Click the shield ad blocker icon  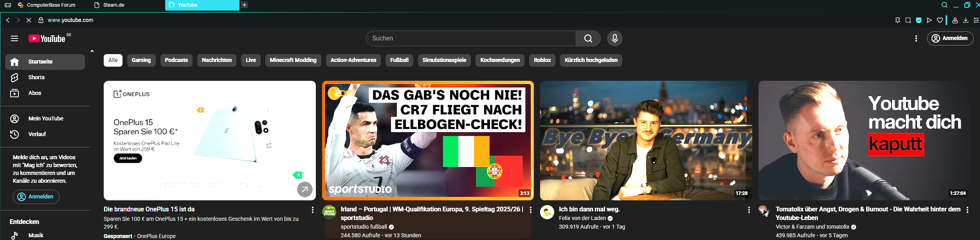(919, 20)
